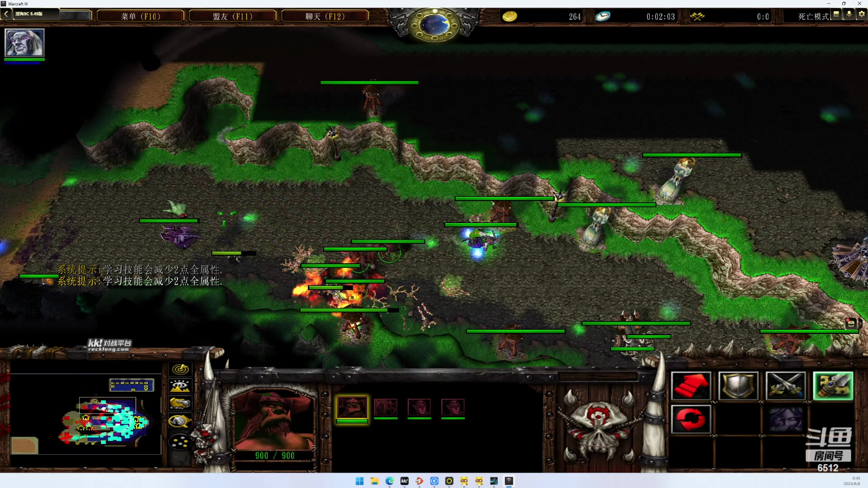Click the Windows Start button

click(360, 481)
